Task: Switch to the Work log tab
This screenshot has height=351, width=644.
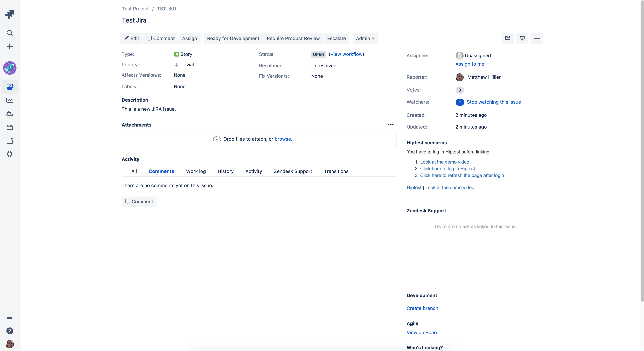Action: pos(196,171)
